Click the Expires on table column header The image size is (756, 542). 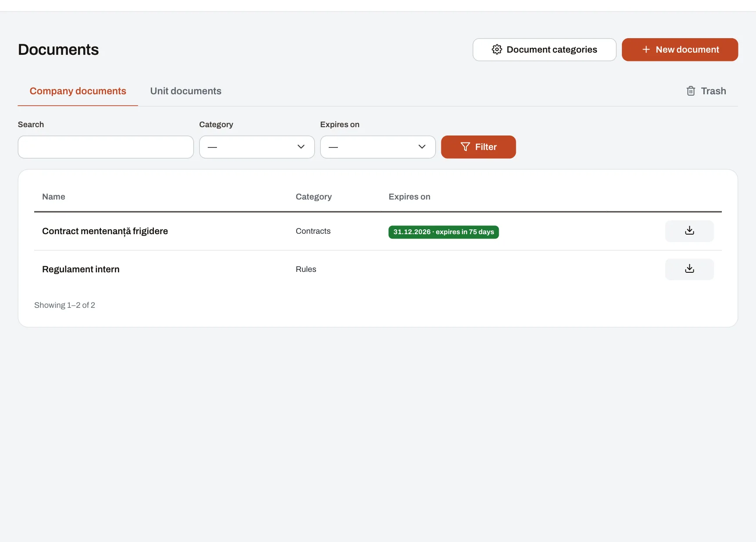pos(409,197)
